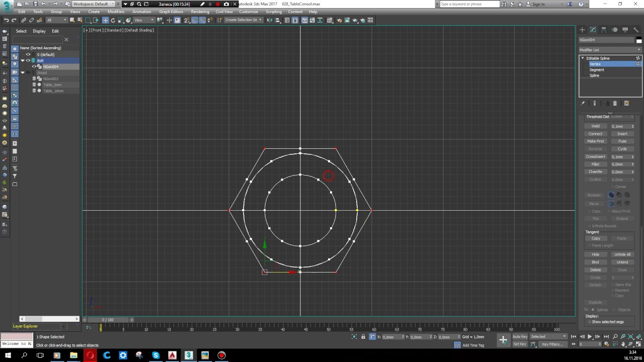Click the Make First button
The height and width of the screenshot is (362, 644).
(595, 141)
